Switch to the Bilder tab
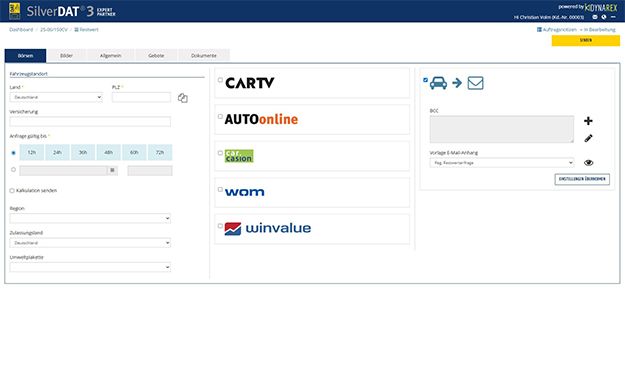 pyautogui.click(x=66, y=56)
